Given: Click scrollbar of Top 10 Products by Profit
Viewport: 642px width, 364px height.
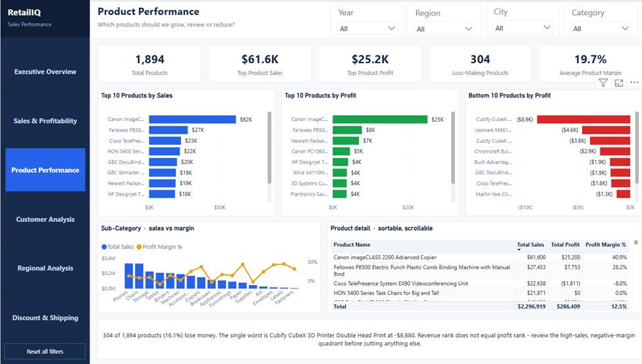Looking at the screenshot, I should point(453,147).
